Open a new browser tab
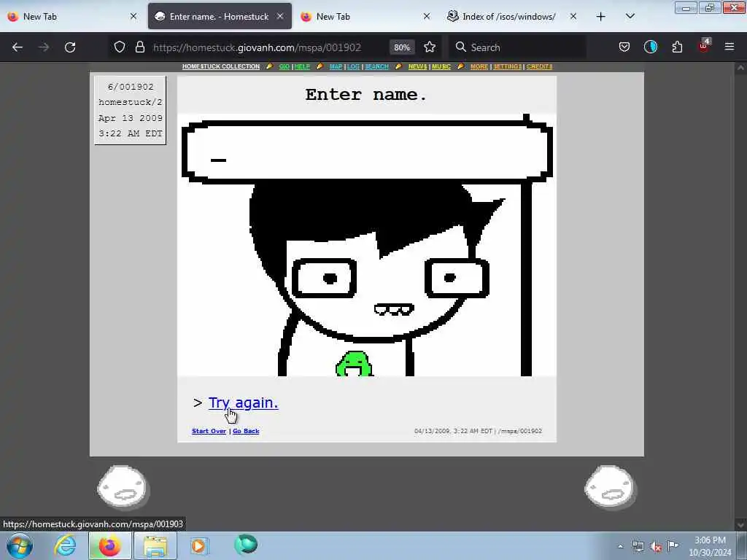Screen dimensions: 747x560 coord(601,17)
